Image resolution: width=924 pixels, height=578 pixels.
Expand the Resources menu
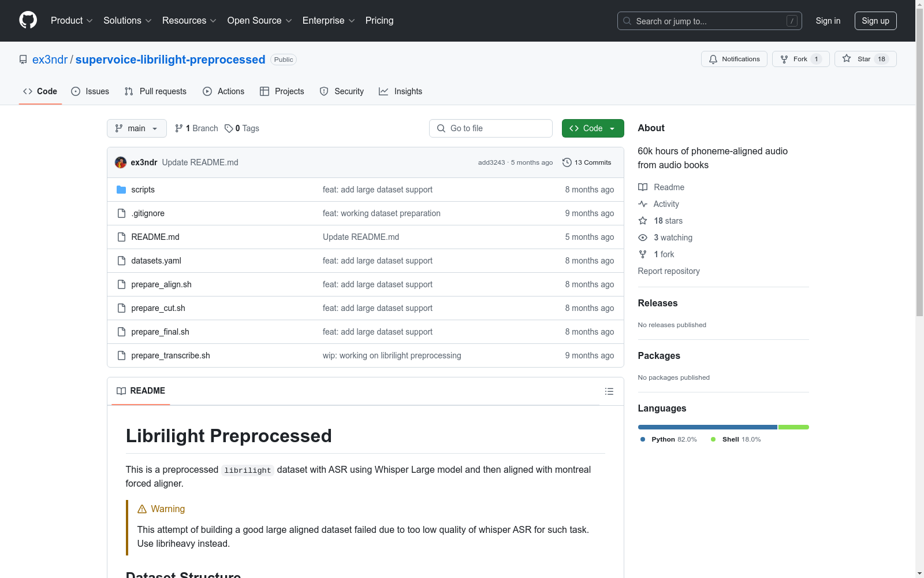(189, 20)
